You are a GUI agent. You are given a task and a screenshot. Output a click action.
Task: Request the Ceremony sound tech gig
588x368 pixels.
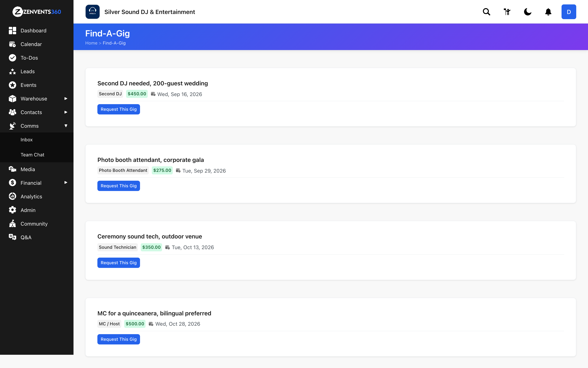click(119, 263)
